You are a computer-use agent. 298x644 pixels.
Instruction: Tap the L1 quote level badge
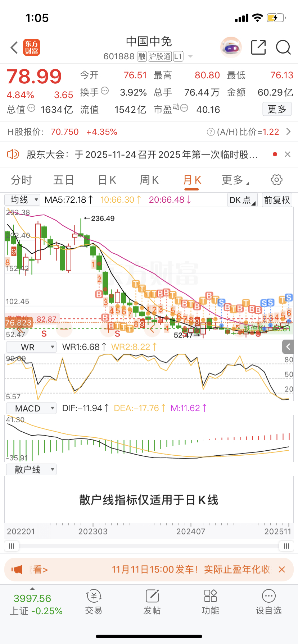pos(178,56)
